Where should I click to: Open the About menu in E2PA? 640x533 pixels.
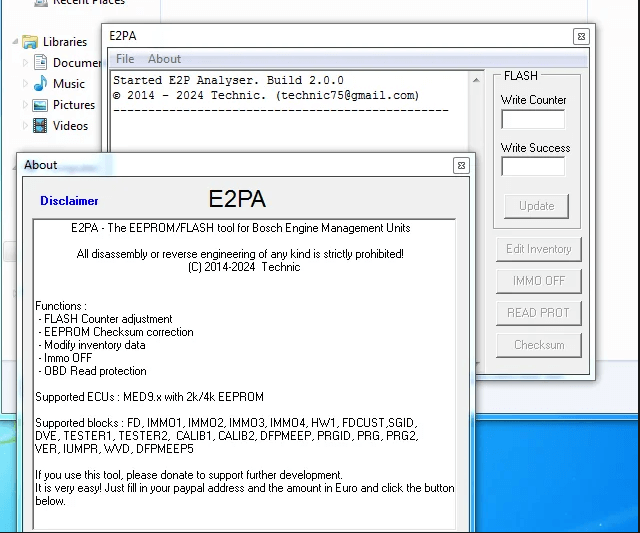click(x=164, y=59)
